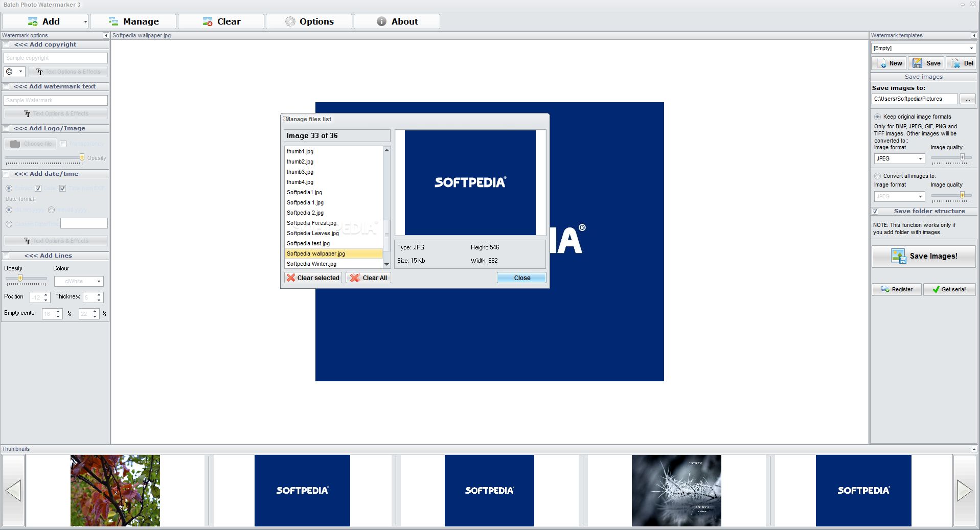Select Convert all images to radio button
This screenshot has height=530, width=980.
[x=877, y=176]
